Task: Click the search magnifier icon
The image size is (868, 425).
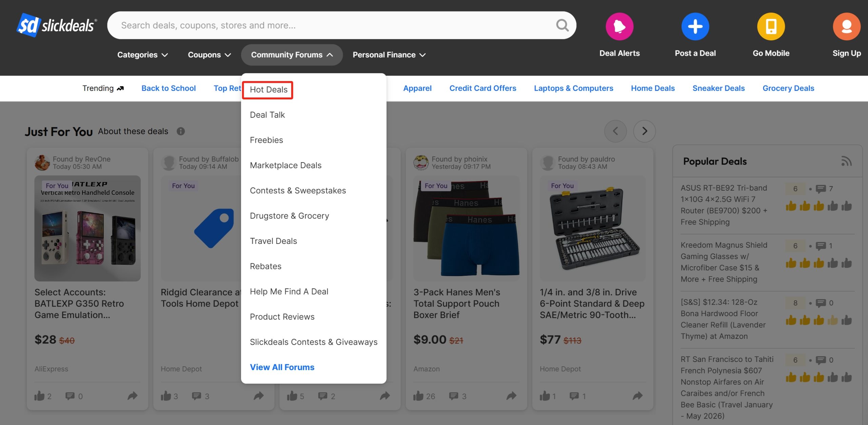Action: pyautogui.click(x=562, y=25)
